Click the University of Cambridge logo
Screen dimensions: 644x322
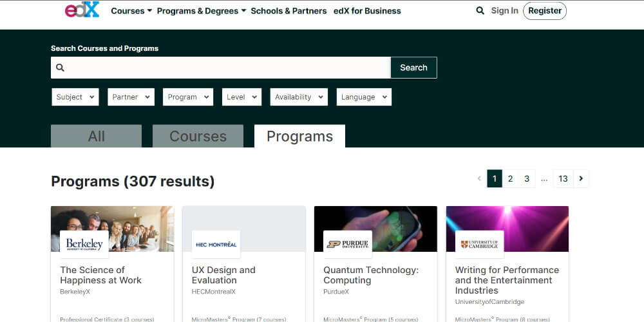pyautogui.click(x=479, y=244)
